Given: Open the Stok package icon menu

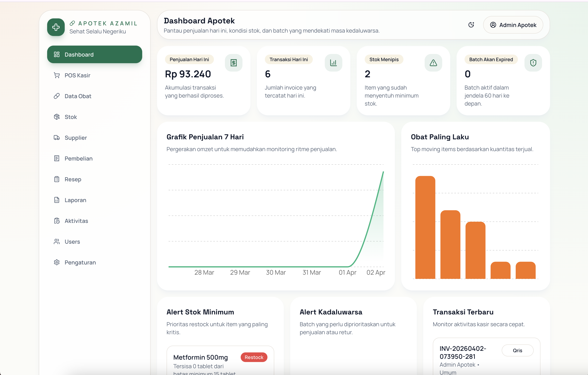Looking at the screenshot, I should point(71,117).
